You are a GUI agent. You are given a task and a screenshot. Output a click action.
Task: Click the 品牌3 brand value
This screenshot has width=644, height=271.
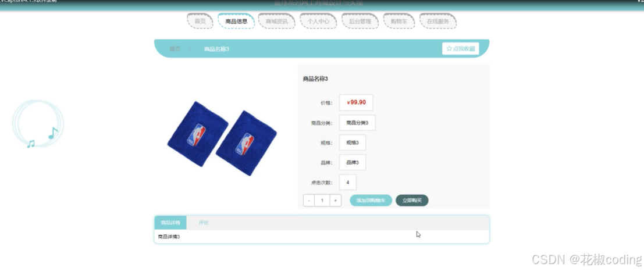(x=353, y=163)
